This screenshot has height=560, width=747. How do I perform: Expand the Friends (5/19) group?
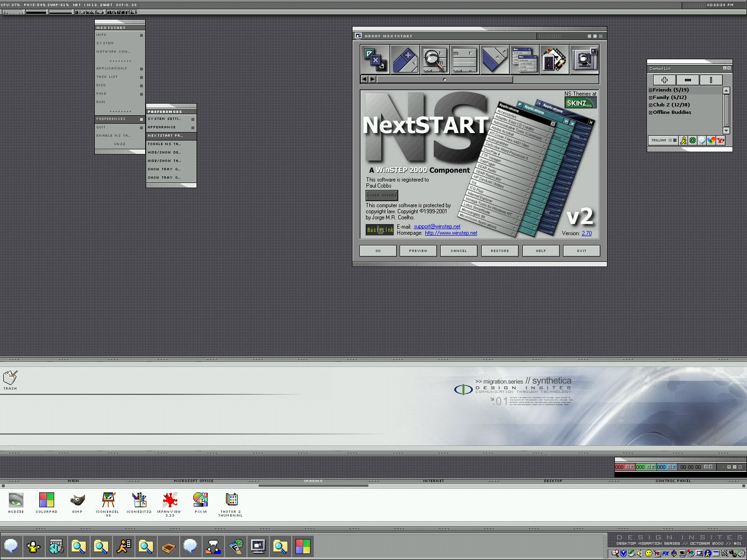tap(650, 90)
